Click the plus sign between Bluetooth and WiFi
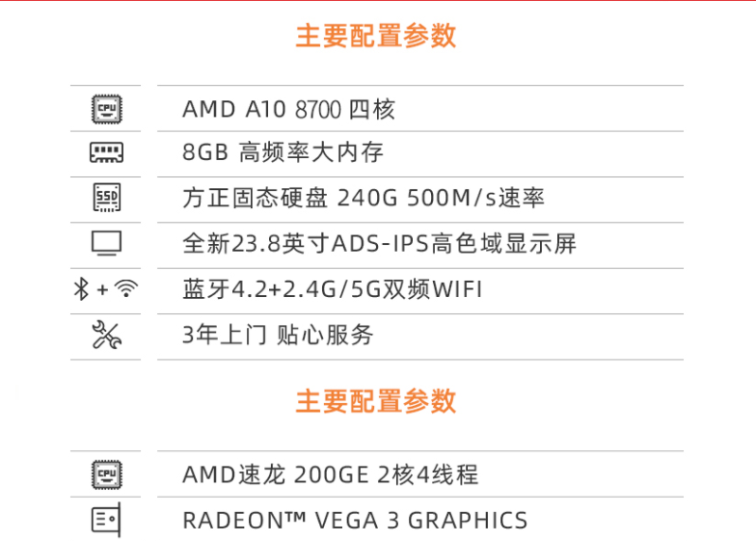 102,289
